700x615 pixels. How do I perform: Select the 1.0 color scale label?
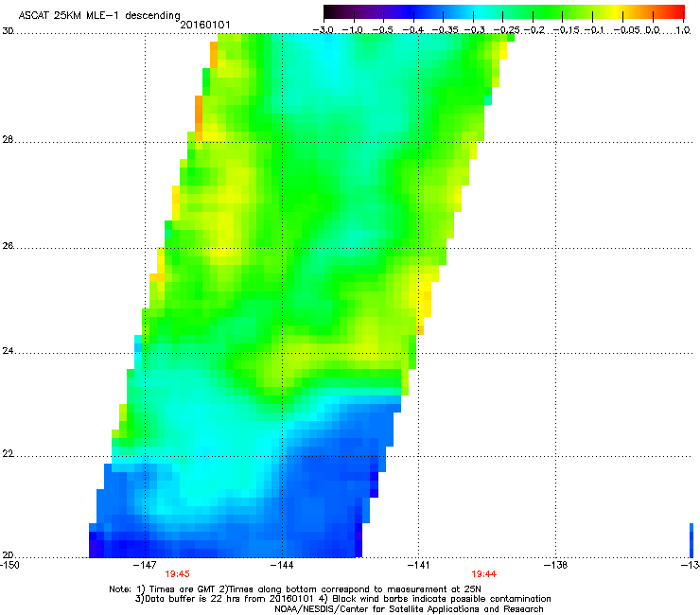click(x=683, y=30)
